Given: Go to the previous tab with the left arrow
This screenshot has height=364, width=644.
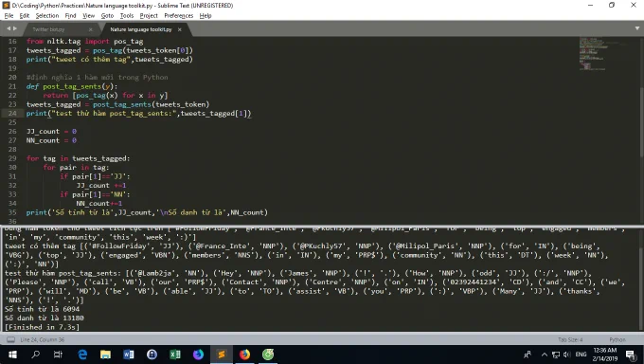Looking at the screenshot, I should click(x=9, y=28).
